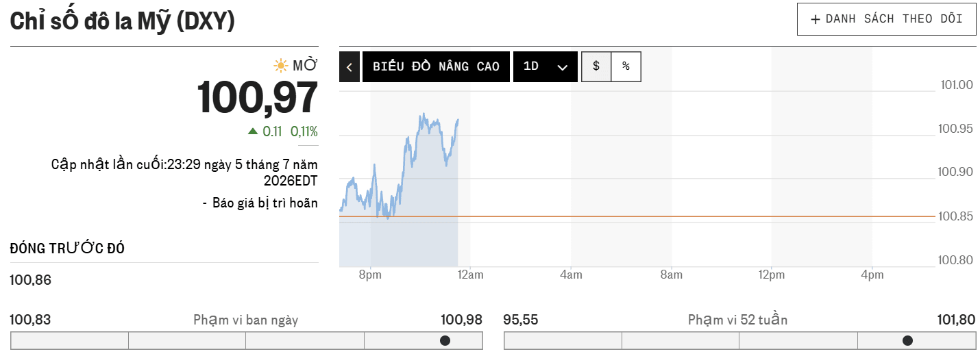Screen dimensions: 980x356
Task: Click the 101.00 price axis label
Action: pyautogui.click(x=957, y=85)
